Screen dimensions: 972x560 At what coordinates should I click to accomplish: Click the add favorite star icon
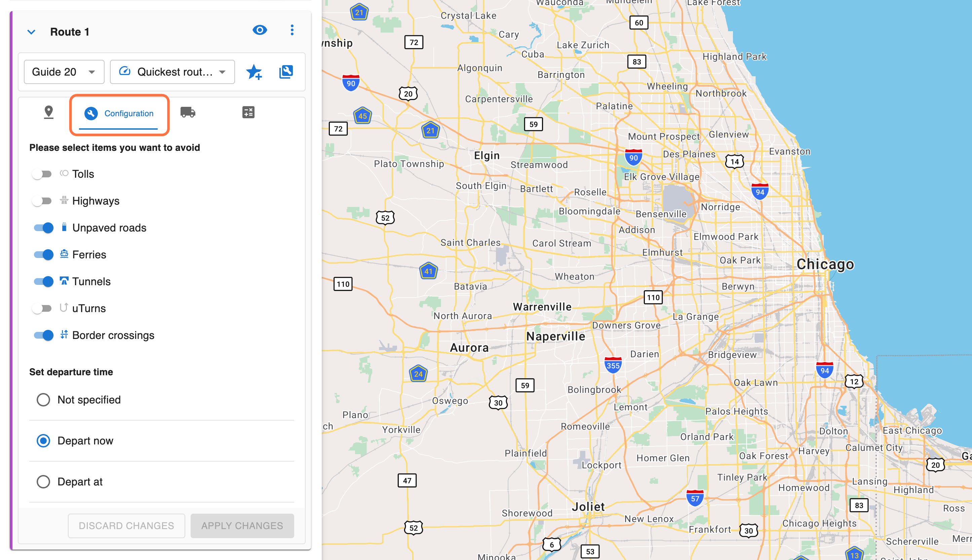[x=254, y=72]
